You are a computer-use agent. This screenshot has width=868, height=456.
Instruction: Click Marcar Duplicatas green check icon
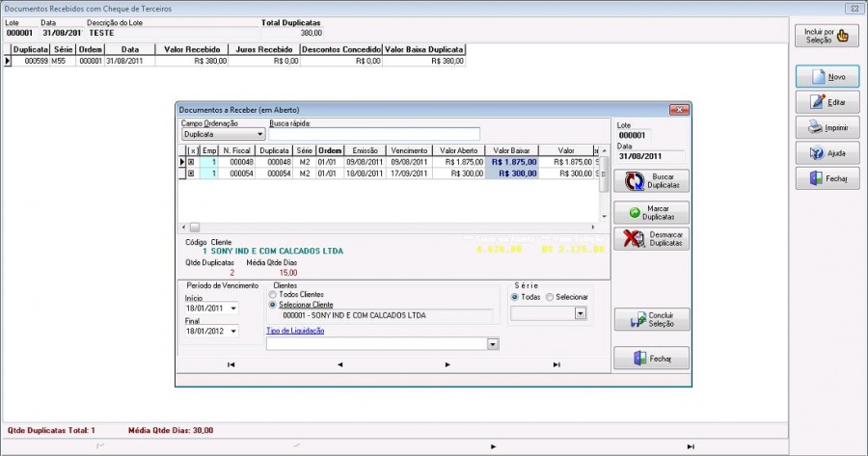pyautogui.click(x=635, y=212)
